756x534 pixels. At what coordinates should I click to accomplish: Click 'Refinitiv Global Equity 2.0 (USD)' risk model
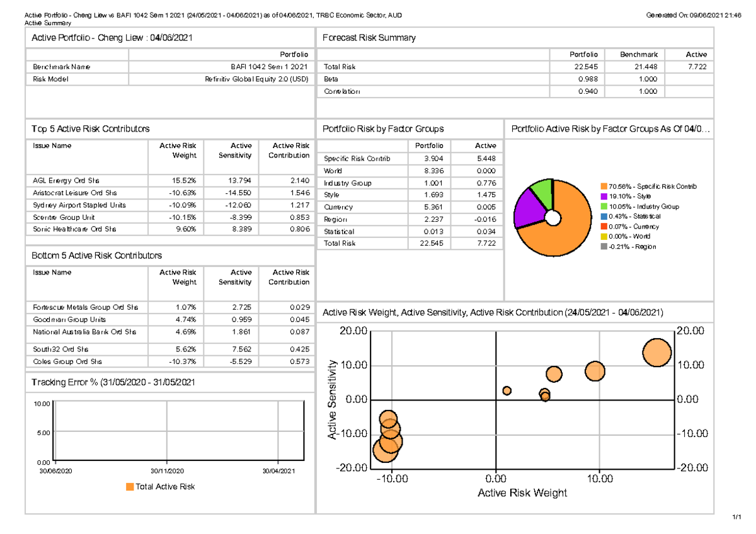(257, 79)
